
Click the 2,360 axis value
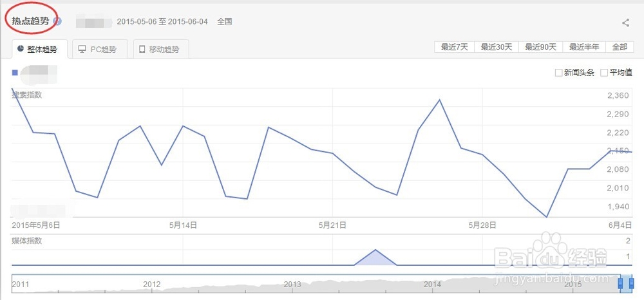tap(618, 96)
